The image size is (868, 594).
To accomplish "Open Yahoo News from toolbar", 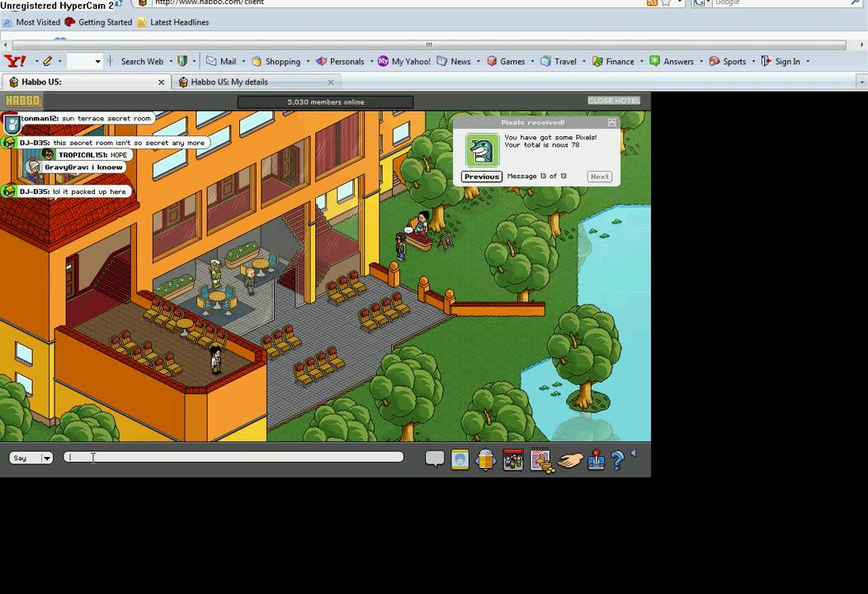I will [x=454, y=61].
